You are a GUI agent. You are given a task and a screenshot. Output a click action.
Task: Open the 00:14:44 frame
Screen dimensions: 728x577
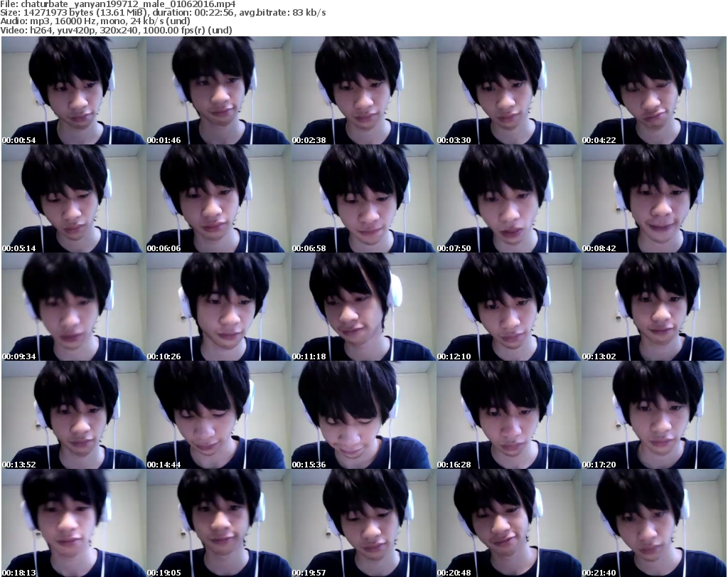(x=219, y=415)
